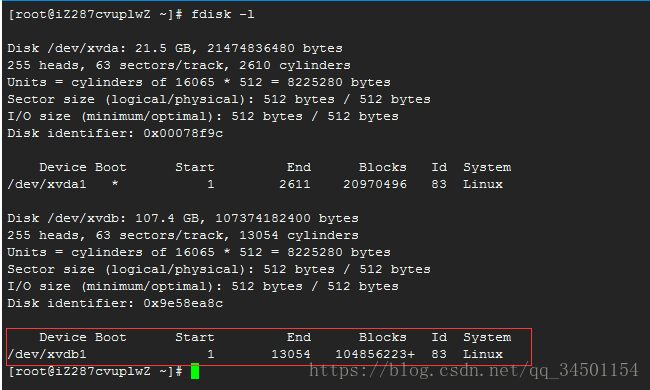This screenshot has height=390, width=650.
Task: Click the disk identifier '0x00078f9c'
Action: (183, 133)
